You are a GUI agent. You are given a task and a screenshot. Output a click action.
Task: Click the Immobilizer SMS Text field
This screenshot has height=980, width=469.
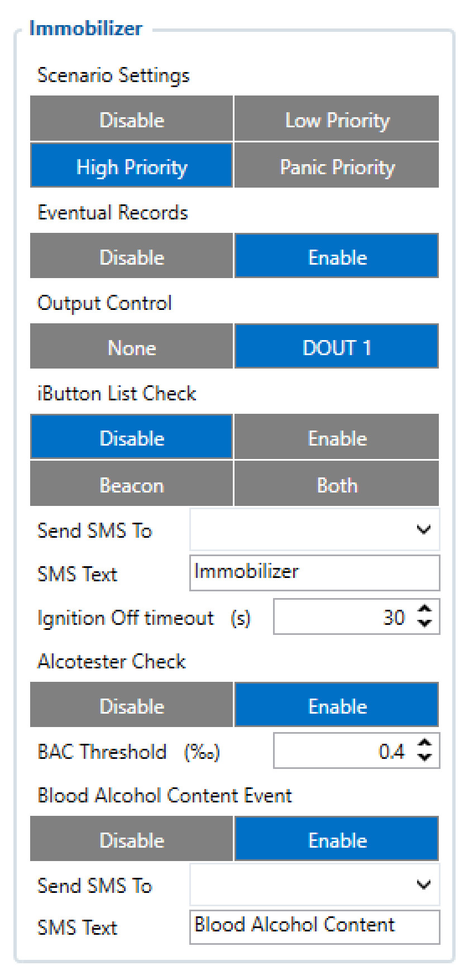315,572
